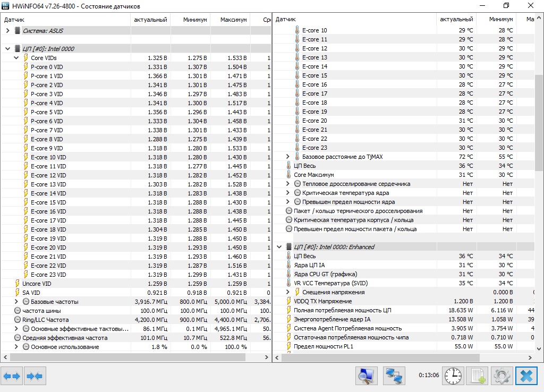Viewport: 544px width, 392px height.
Task: Click right pane актуальный column header
Action: pos(456,20)
